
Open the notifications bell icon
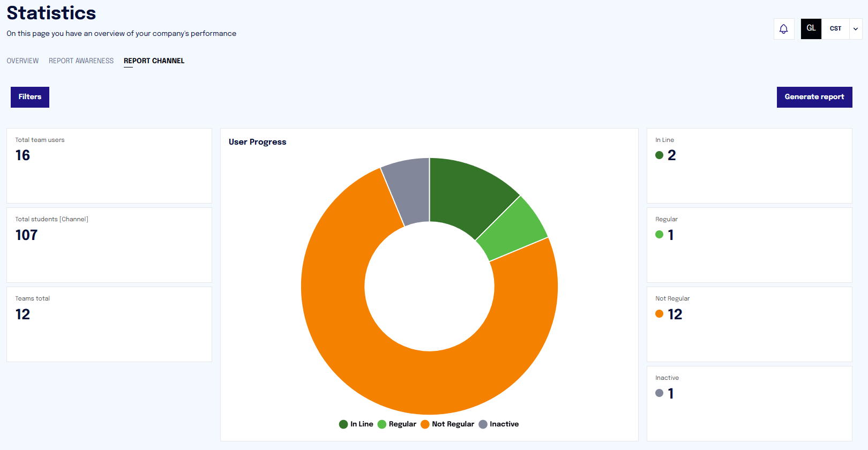click(x=783, y=29)
